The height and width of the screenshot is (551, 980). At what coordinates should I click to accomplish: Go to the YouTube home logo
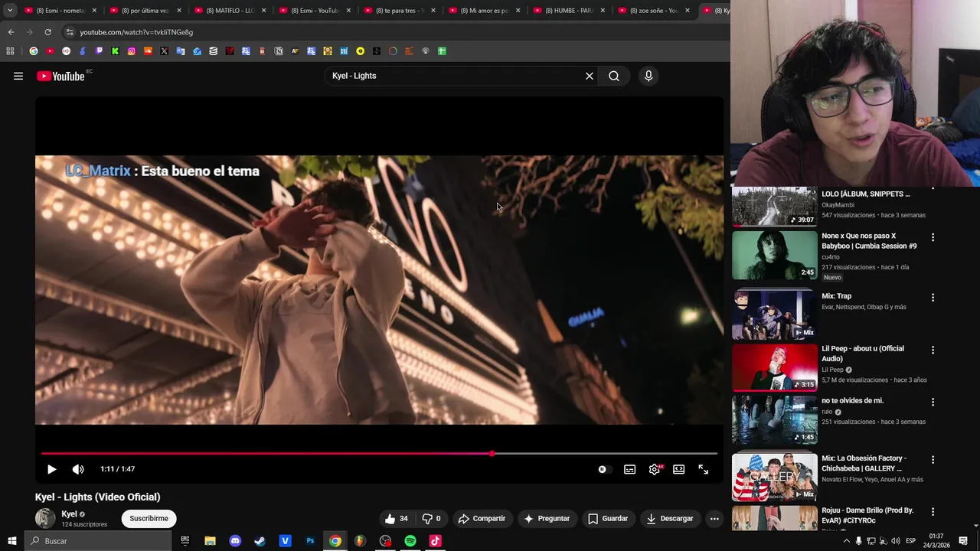click(60, 76)
